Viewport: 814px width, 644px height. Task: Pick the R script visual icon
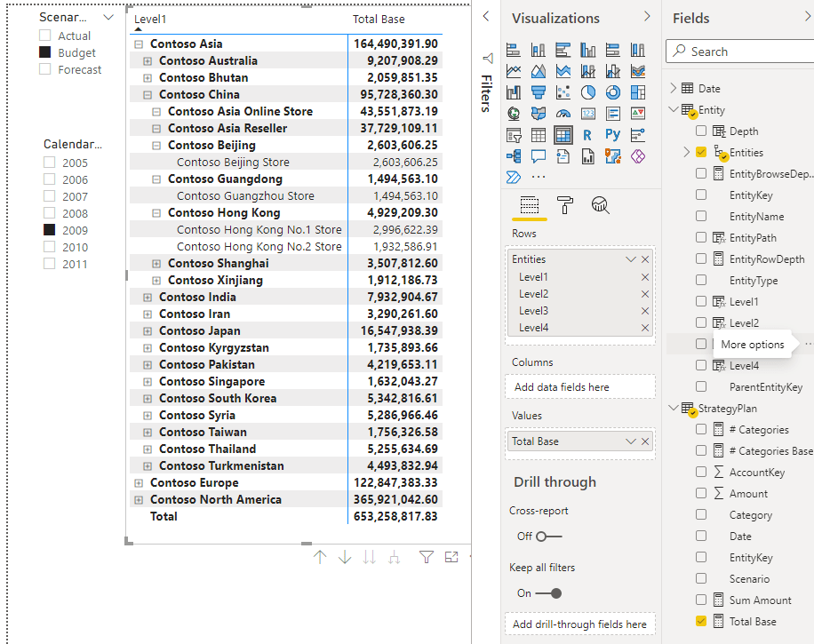coord(588,135)
